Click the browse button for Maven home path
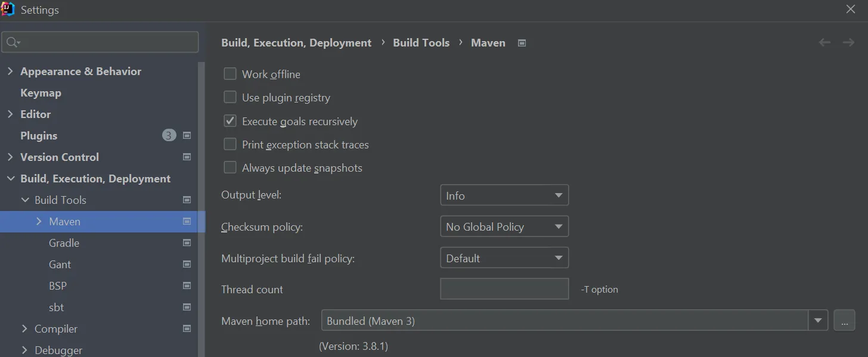The image size is (868, 357). 844,321
